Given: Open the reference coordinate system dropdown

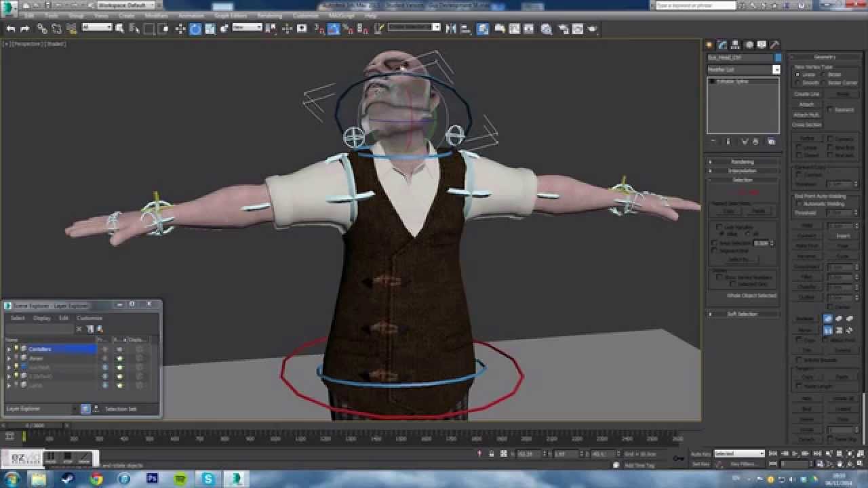Looking at the screenshot, I should (x=247, y=27).
